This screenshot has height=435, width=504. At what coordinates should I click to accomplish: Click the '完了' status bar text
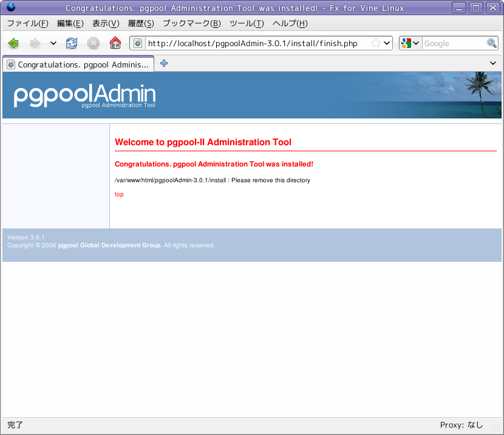point(15,425)
